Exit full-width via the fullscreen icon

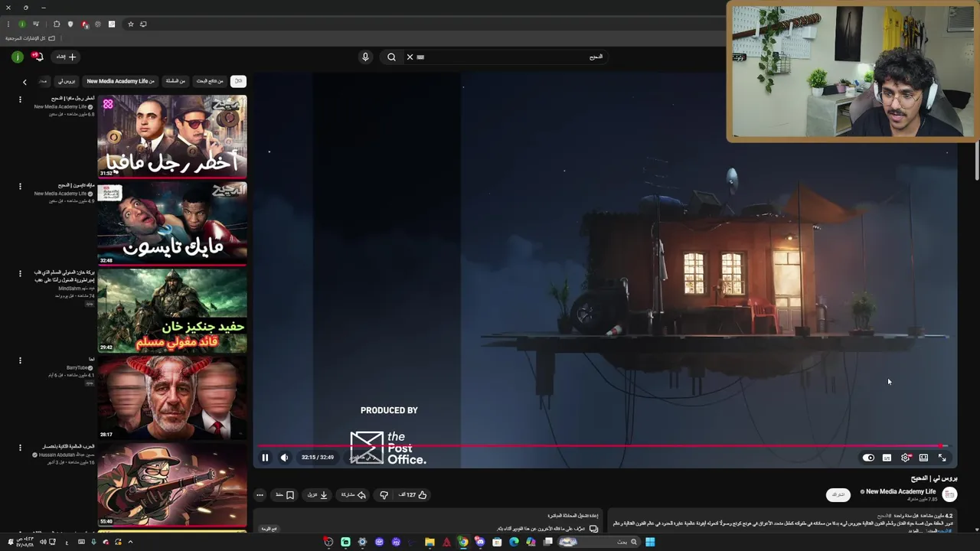(x=942, y=458)
